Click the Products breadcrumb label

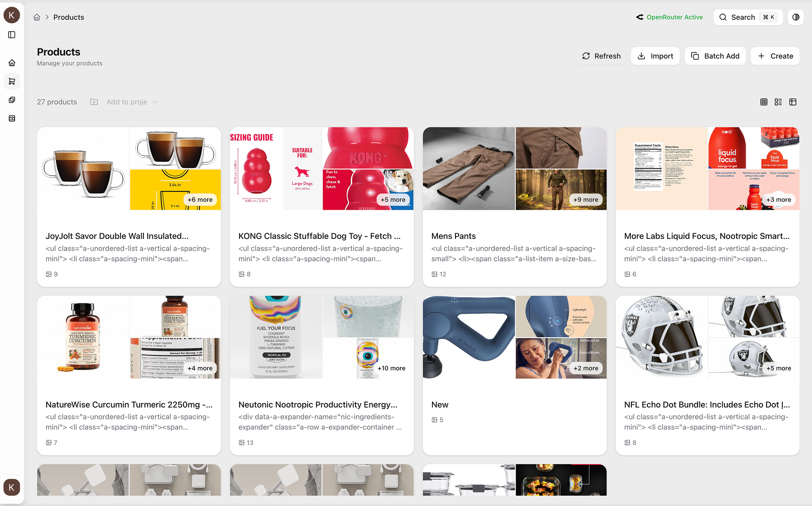coord(69,17)
